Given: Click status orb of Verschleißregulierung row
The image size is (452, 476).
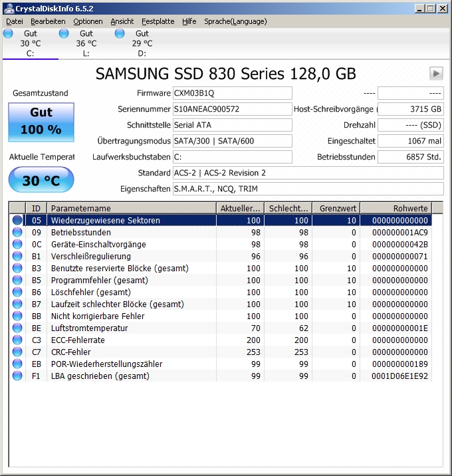Looking at the screenshot, I should pos(17,256).
